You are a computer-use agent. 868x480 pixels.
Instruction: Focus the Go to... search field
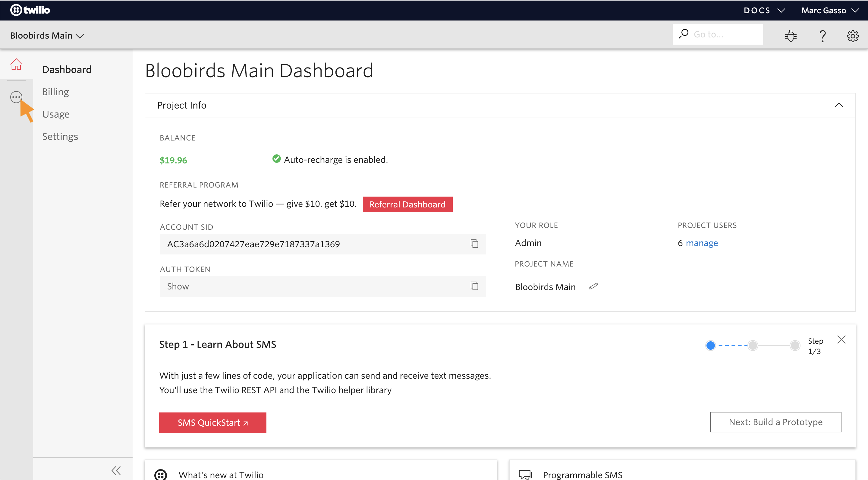(718, 34)
